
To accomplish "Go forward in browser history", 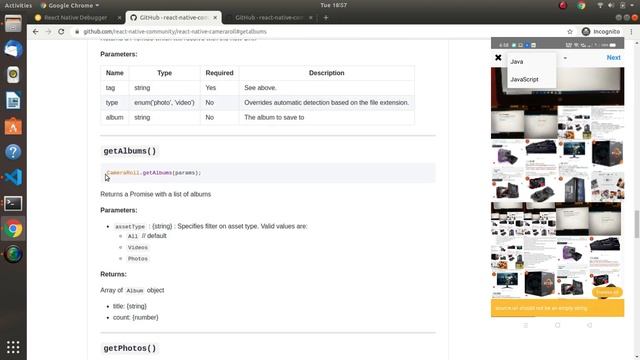I will 48,31.
